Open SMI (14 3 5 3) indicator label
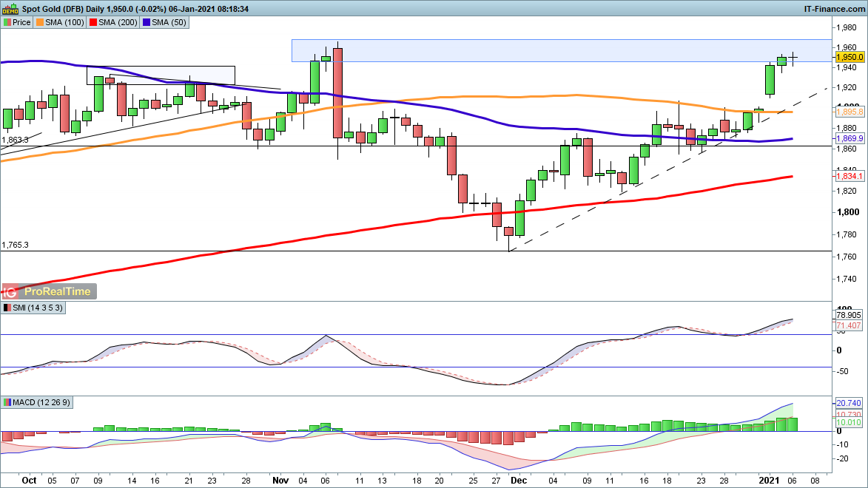This screenshot has width=868, height=488. [x=34, y=308]
